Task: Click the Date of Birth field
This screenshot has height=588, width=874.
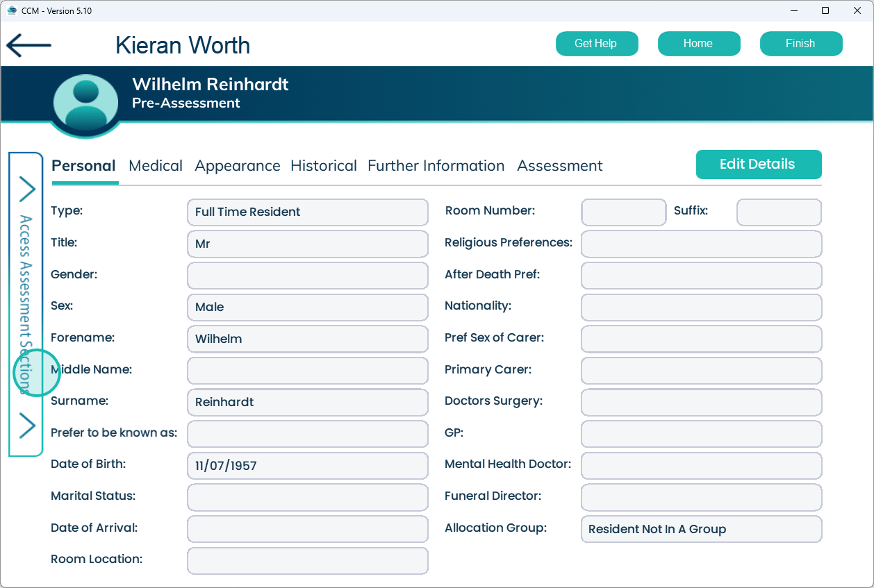Action: tap(307, 466)
